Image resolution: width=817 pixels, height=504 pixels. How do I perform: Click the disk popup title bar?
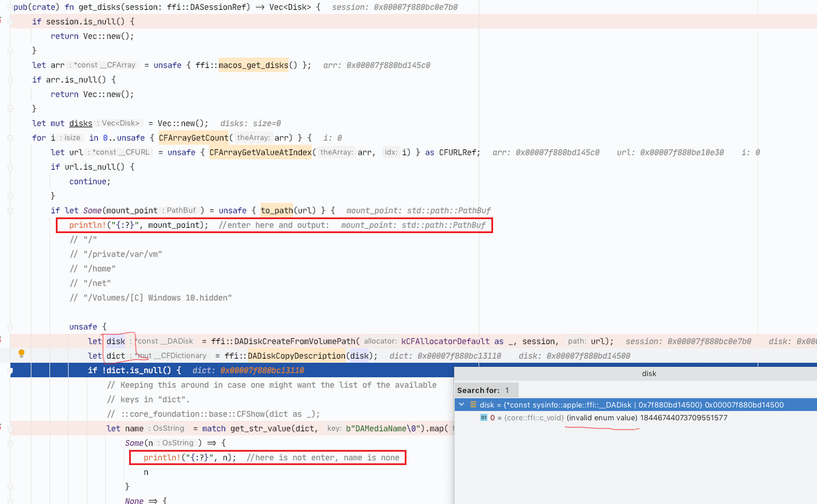click(649, 373)
